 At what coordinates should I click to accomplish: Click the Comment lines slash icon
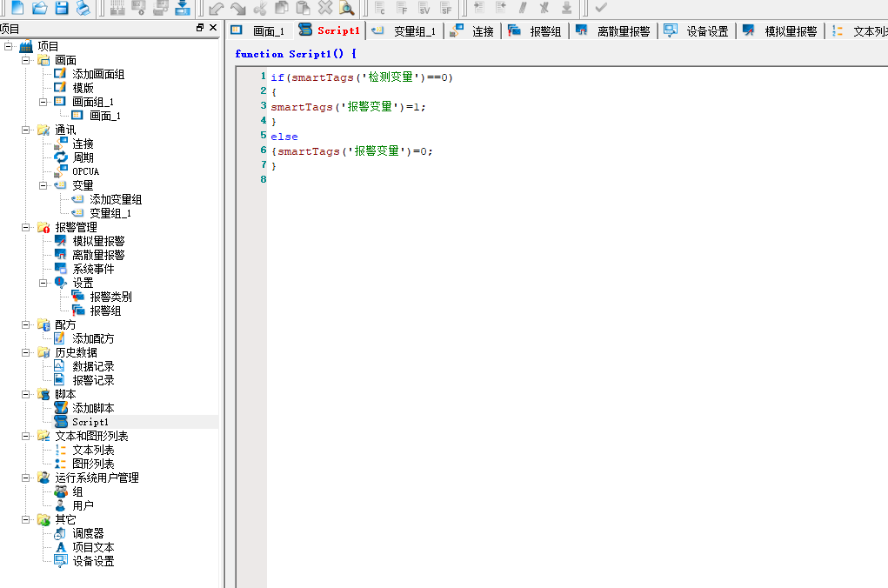click(x=522, y=8)
